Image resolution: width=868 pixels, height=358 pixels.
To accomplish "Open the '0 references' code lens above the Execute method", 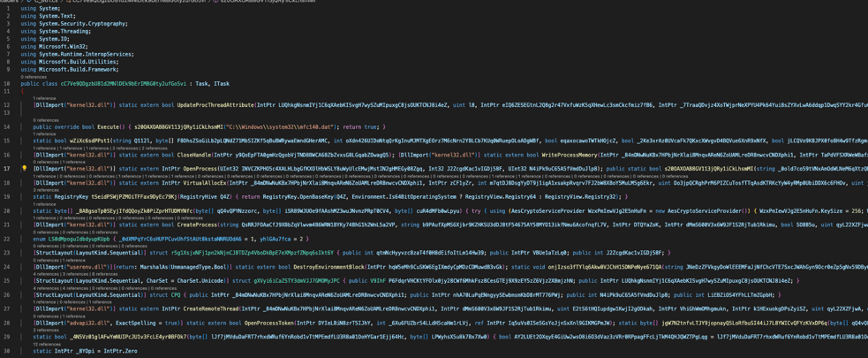I will pos(45,119).
